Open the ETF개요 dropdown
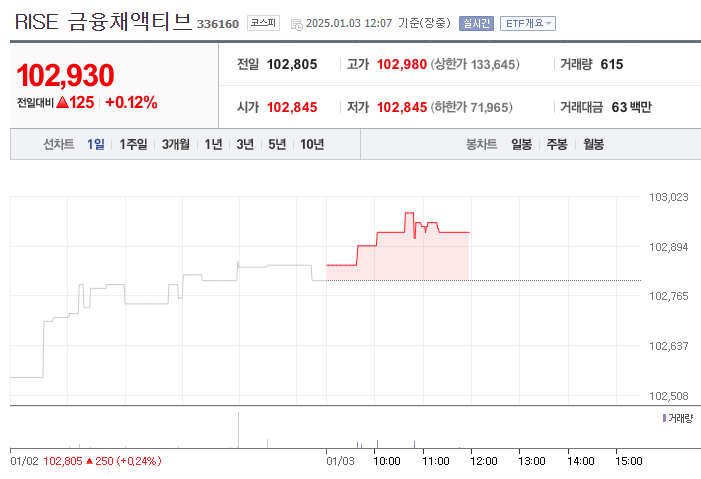The width and height of the screenshot is (701, 479). coord(528,23)
